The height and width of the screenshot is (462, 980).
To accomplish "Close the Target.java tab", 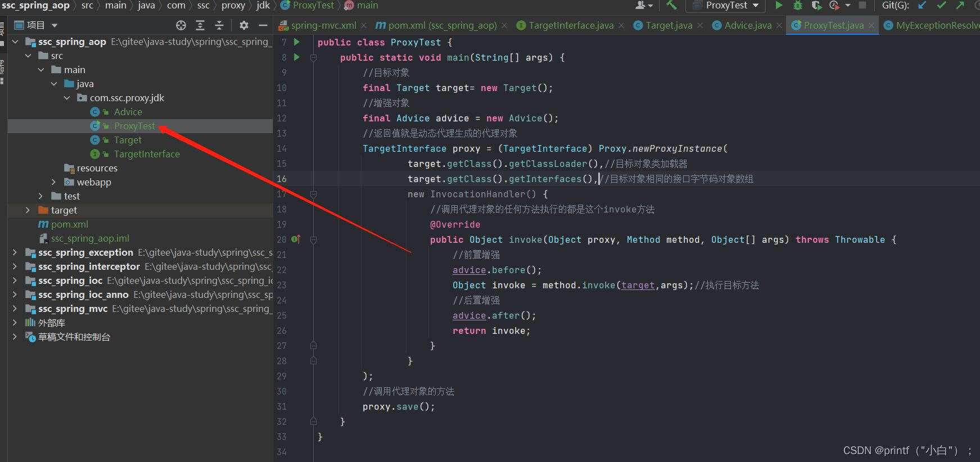I will [x=700, y=25].
